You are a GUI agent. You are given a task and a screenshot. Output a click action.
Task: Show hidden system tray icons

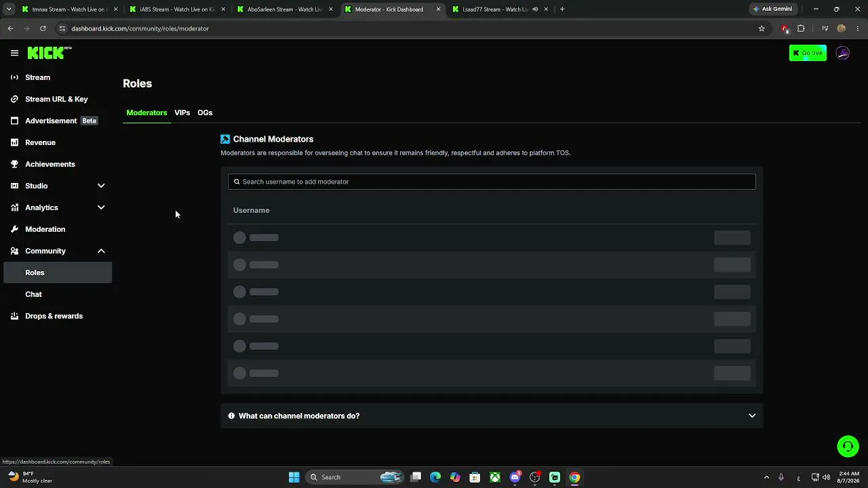(766, 477)
